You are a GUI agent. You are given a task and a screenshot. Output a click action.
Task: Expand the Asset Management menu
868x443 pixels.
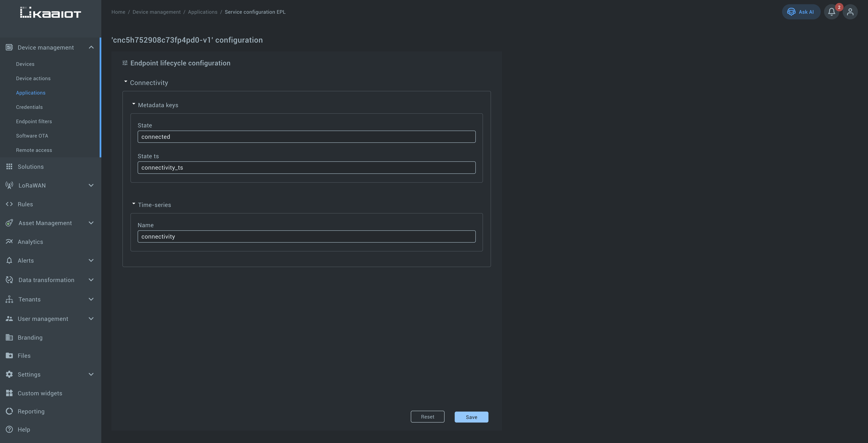point(91,223)
